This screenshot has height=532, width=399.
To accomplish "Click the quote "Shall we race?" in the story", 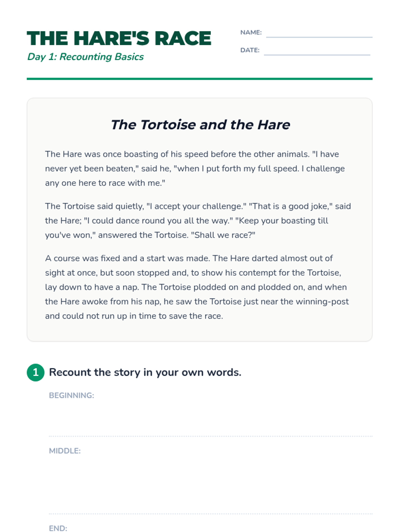I will [223, 235].
